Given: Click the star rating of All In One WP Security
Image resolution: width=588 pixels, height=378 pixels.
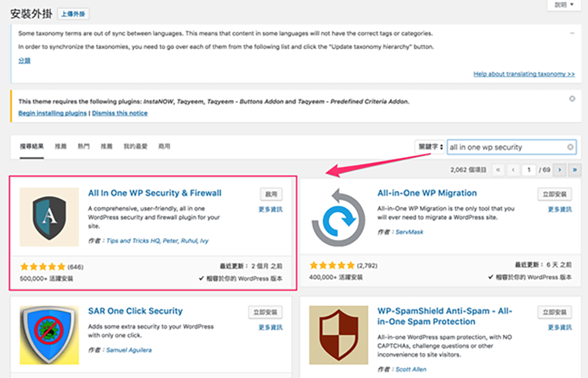Looking at the screenshot, I should pyautogui.click(x=43, y=267).
